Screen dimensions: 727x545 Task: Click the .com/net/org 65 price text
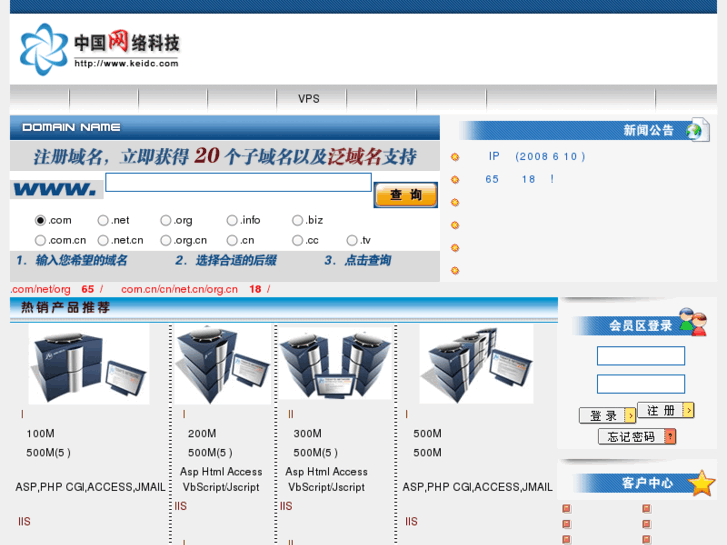[x=57, y=289]
